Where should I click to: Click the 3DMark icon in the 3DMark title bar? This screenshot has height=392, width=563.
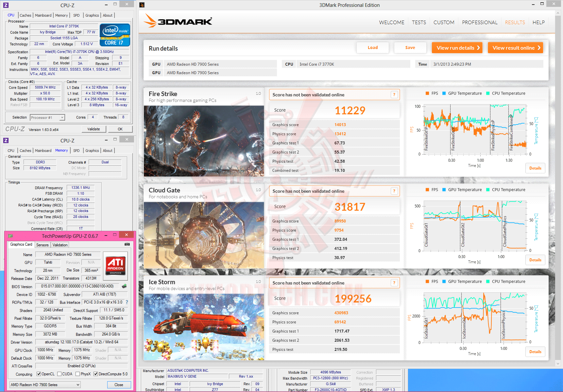coord(142,5)
